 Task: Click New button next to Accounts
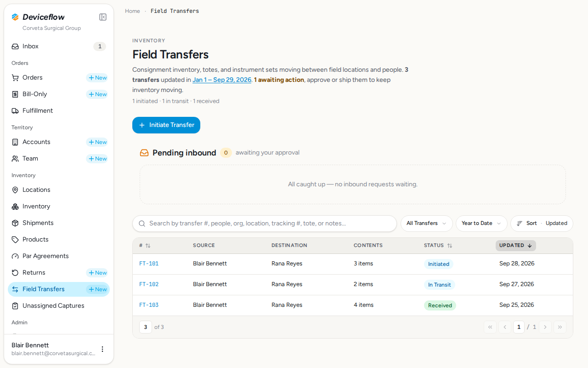97,142
